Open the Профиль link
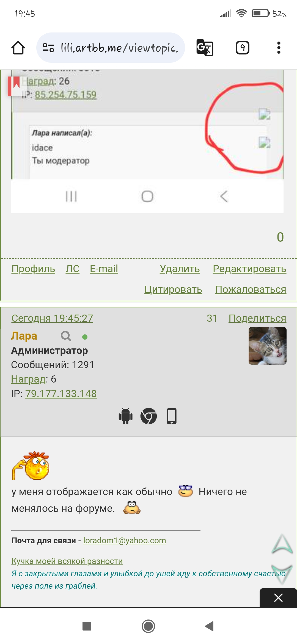 33,269
